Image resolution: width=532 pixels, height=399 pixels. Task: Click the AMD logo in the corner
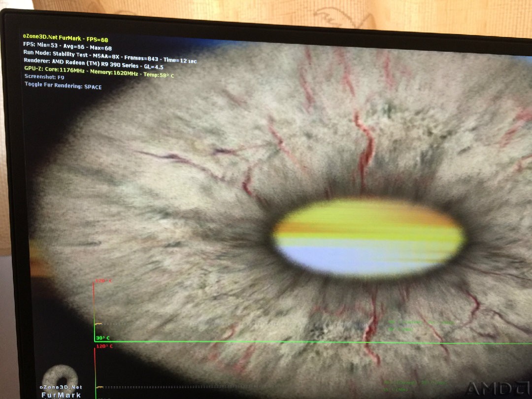pos(498,389)
